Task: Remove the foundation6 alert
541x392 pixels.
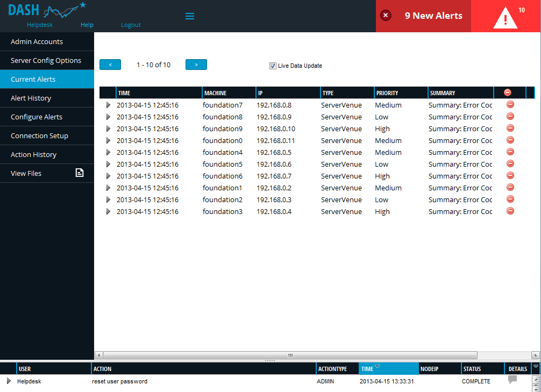Action: tap(510, 175)
